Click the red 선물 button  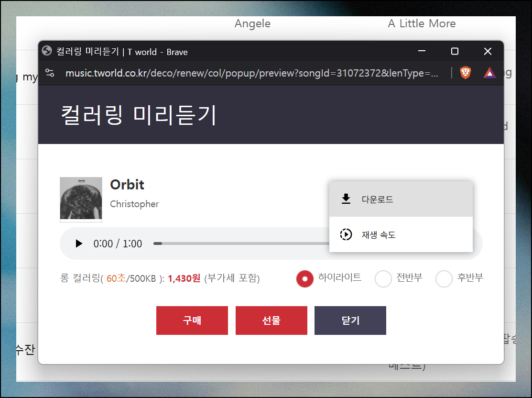coord(271,320)
